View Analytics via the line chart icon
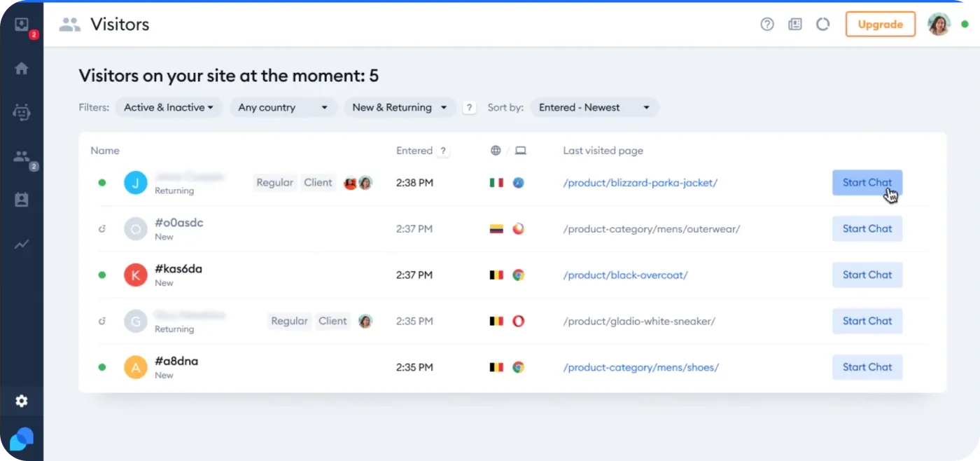 pyautogui.click(x=21, y=245)
